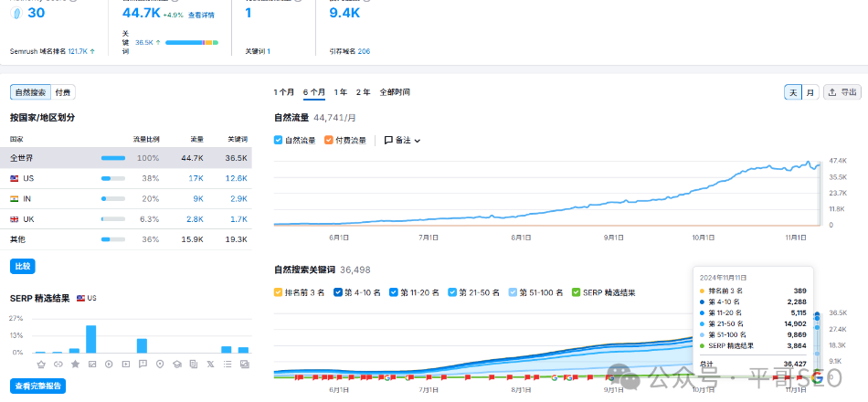Click the single image icon under tallest SERP bar
Image resolution: width=868 pixels, height=402 pixels.
(91, 364)
